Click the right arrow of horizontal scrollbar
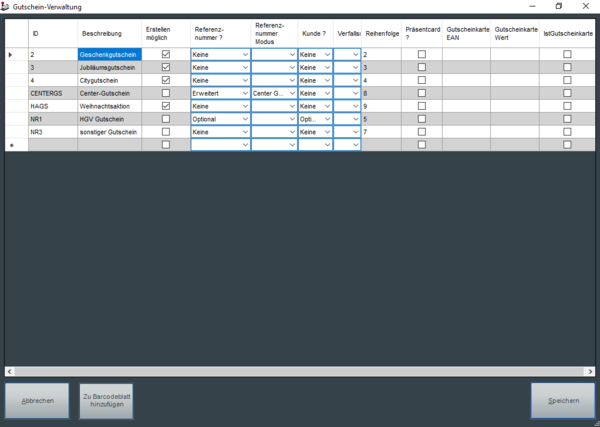This screenshot has width=600, height=427. (588, 371)
